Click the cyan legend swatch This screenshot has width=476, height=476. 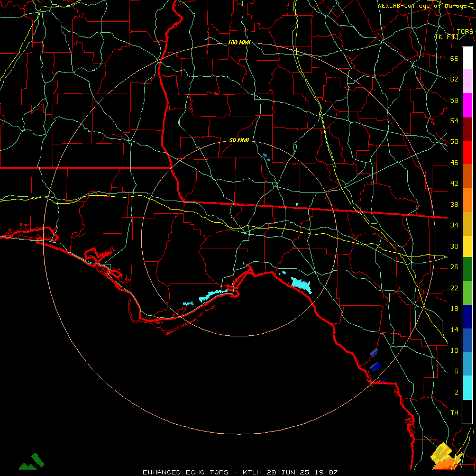pyautogui.click(x=467, y=388)
